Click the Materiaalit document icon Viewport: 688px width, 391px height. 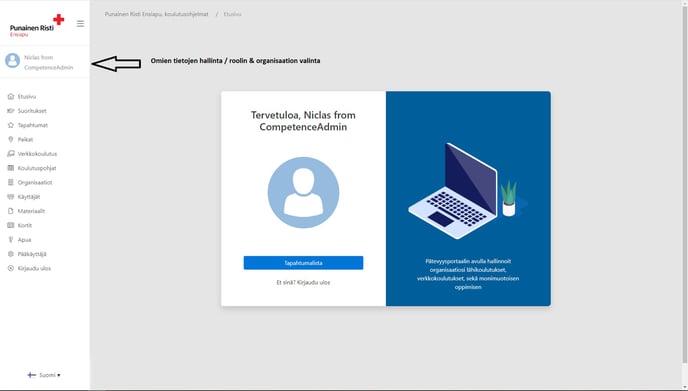(11, 211)
